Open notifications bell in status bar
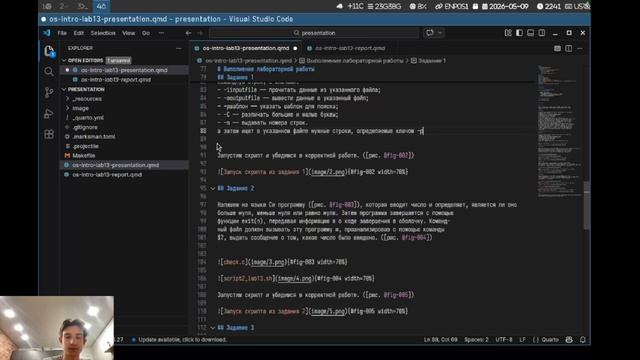Image resolution: width=640 pixels, height=360 pixels. pyautogui.click(x=582, y=340)
